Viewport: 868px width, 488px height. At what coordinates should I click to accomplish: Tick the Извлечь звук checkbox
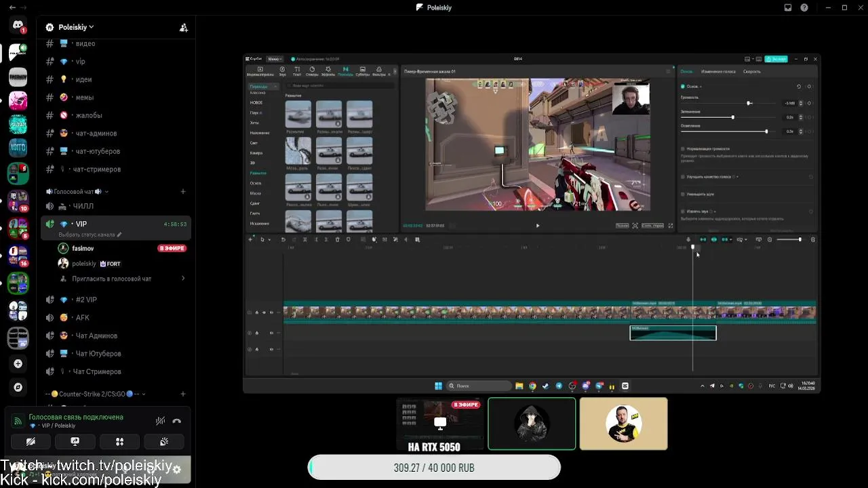(682, 211)
